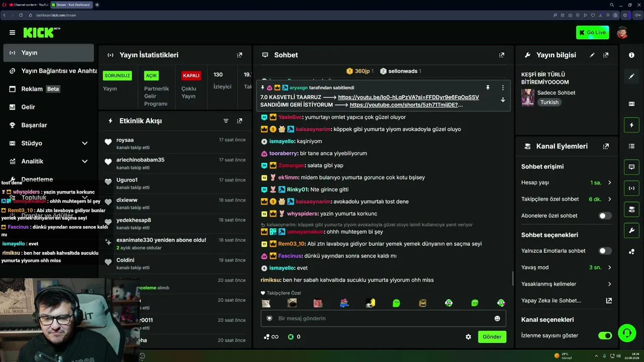
Task: Click roysaa in Etkinlik Akışı
Action: 125,140
